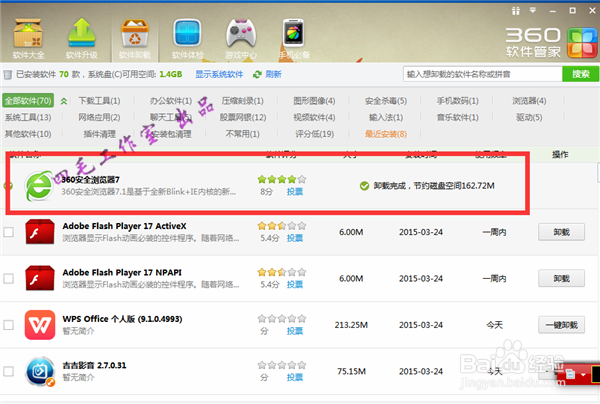The height and width of the screenshot is (404, 600).
Task: Select the 全部软件(70) category tab
Action: pos(28,101)
